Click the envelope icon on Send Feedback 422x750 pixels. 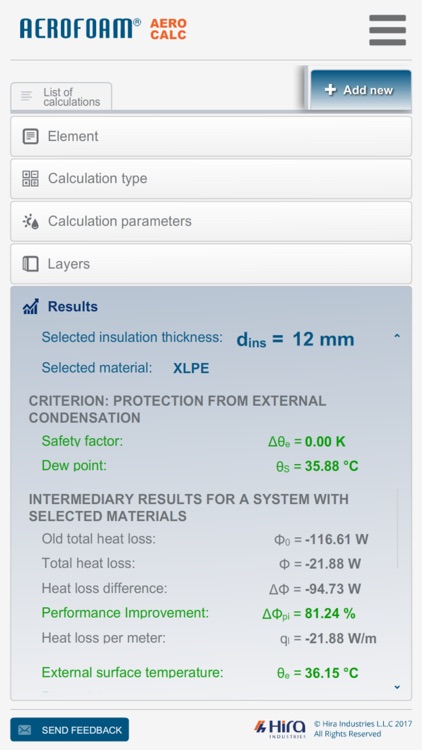(25, 730)
